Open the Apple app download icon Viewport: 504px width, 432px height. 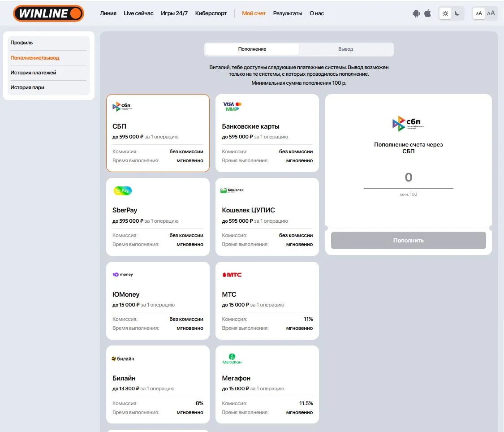(428, 13)
